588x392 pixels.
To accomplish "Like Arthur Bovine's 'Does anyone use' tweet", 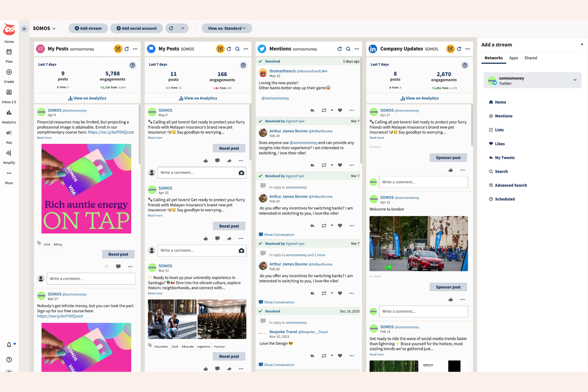I will [340, 165].
